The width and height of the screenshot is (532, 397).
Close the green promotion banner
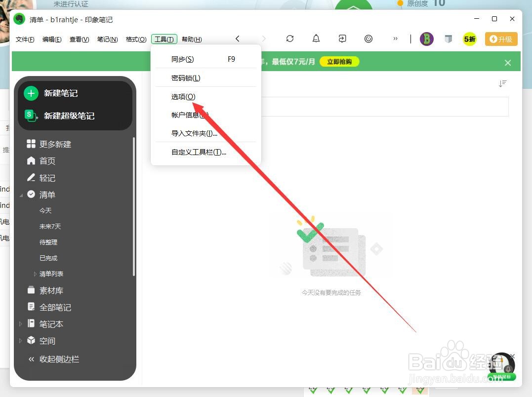point(508,63)
